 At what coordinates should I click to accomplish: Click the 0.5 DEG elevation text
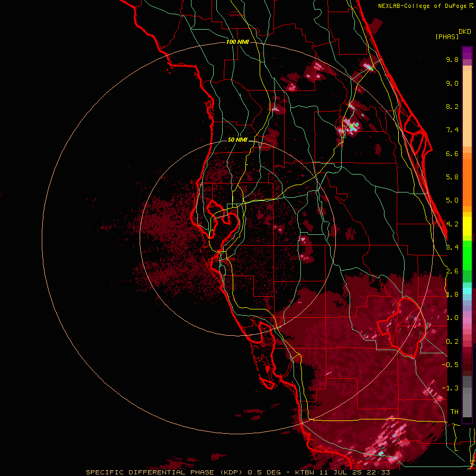click(264, 472)
